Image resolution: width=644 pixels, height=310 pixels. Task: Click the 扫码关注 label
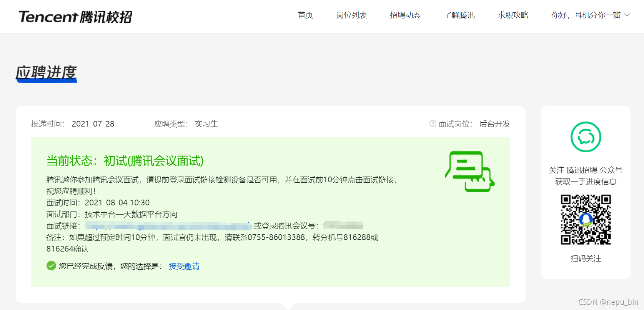pos(586,258)
